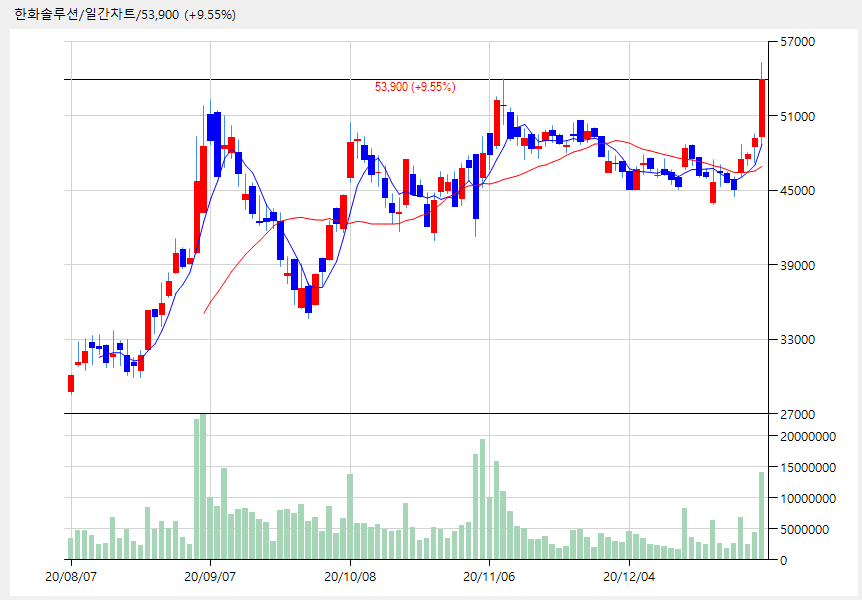Viewport: 862px width, 600px height.
Task: Click the 5000000 volume axis label
Action: [x=805, y=530]
